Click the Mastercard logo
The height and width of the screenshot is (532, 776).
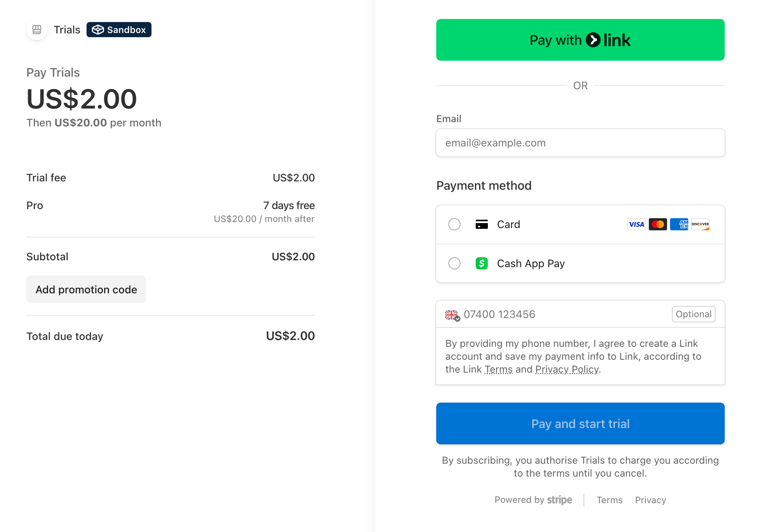click(x=658, y=224)
